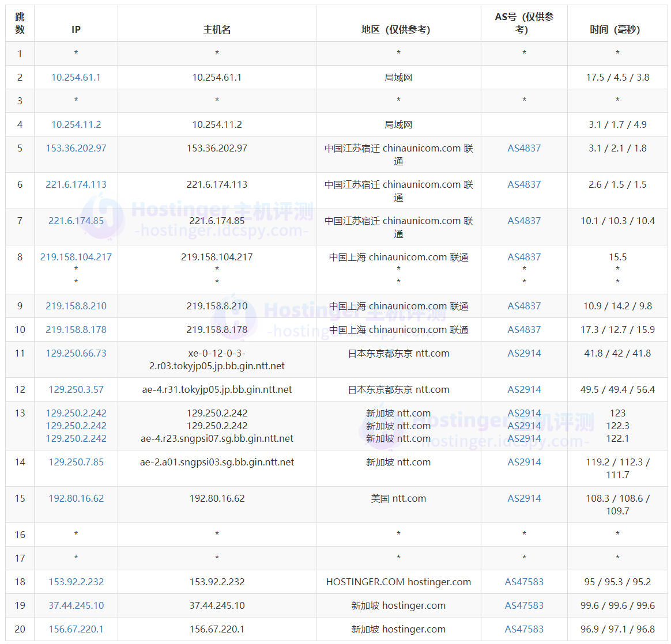
Task: Open IP link 192.80.16.62
Action: pos(76,498)
